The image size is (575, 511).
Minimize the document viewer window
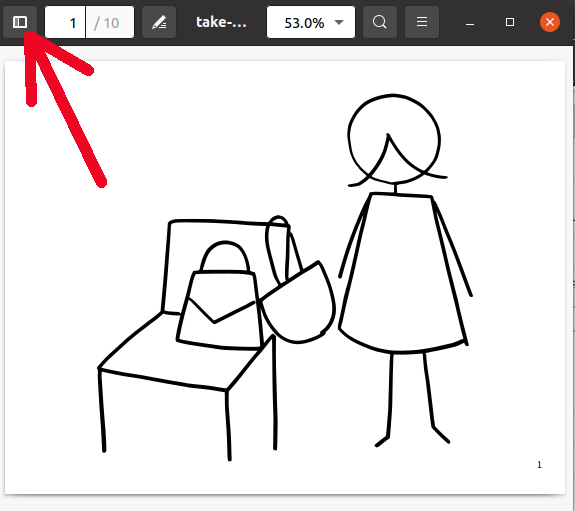click(470, 23)
